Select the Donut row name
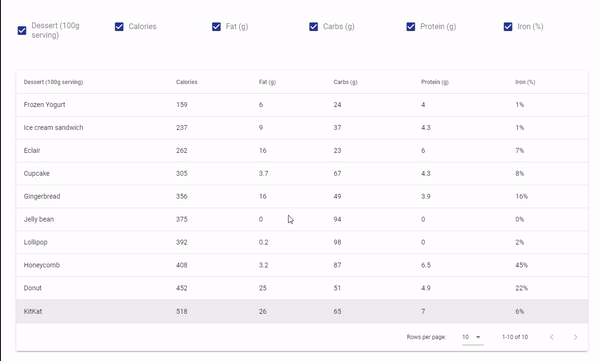Screen dimensions: 600x361 tap(32, 288)
